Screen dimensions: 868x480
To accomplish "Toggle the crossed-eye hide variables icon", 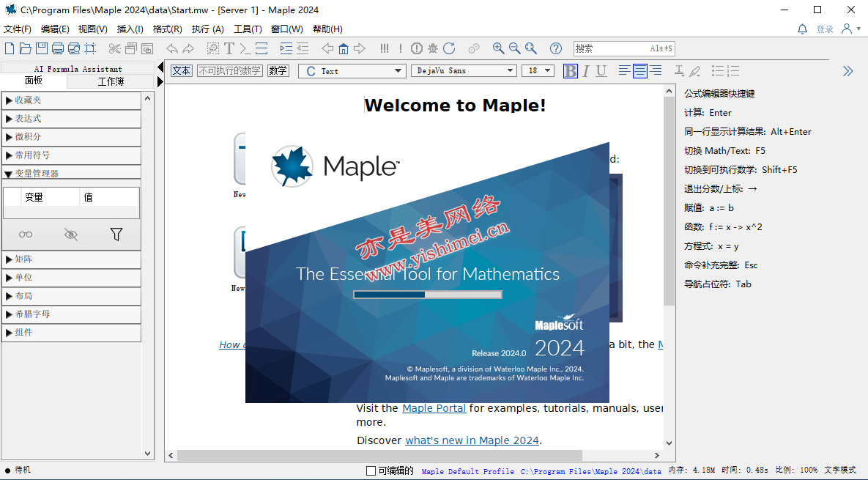I will click(71, 235).
